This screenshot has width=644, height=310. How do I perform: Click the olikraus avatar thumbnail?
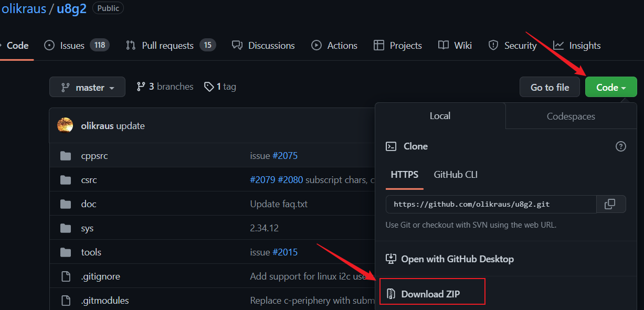65,125
